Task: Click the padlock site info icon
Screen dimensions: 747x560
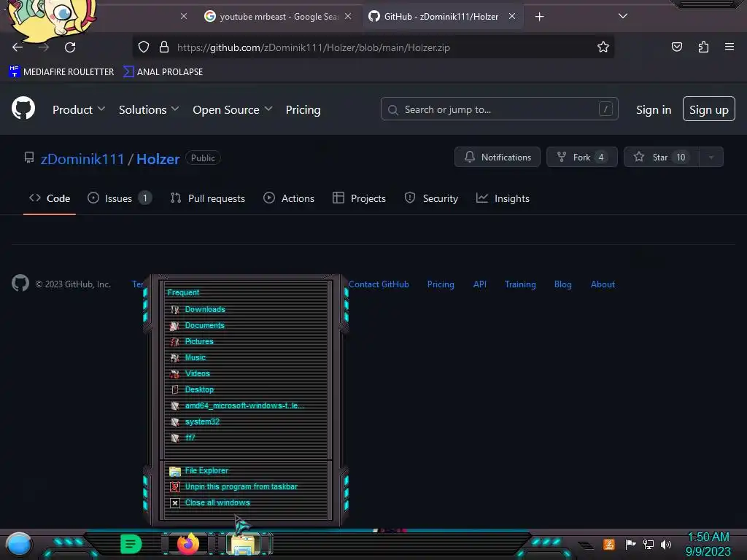Action: pyautogui.click(x=164, y=47)
